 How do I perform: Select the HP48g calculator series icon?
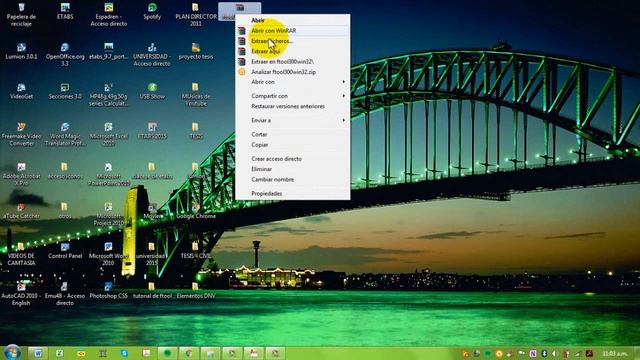point(109,94)
